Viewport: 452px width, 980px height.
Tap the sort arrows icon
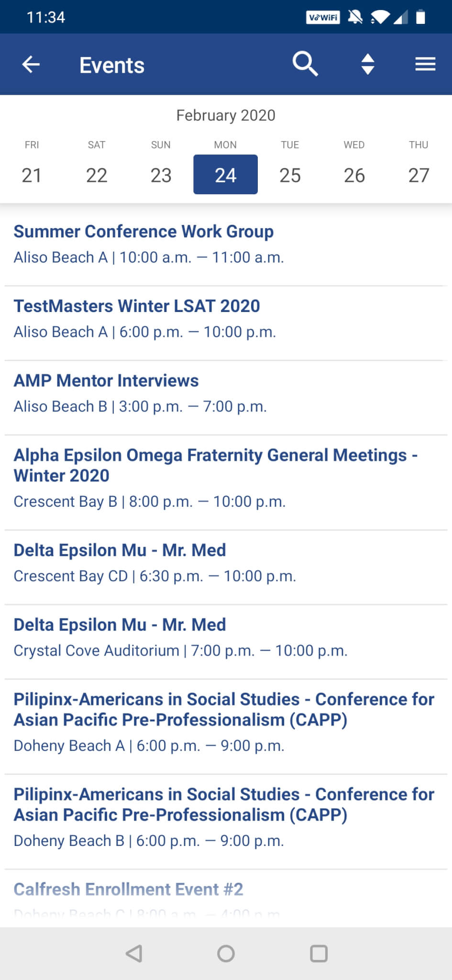tap(367, 64)
